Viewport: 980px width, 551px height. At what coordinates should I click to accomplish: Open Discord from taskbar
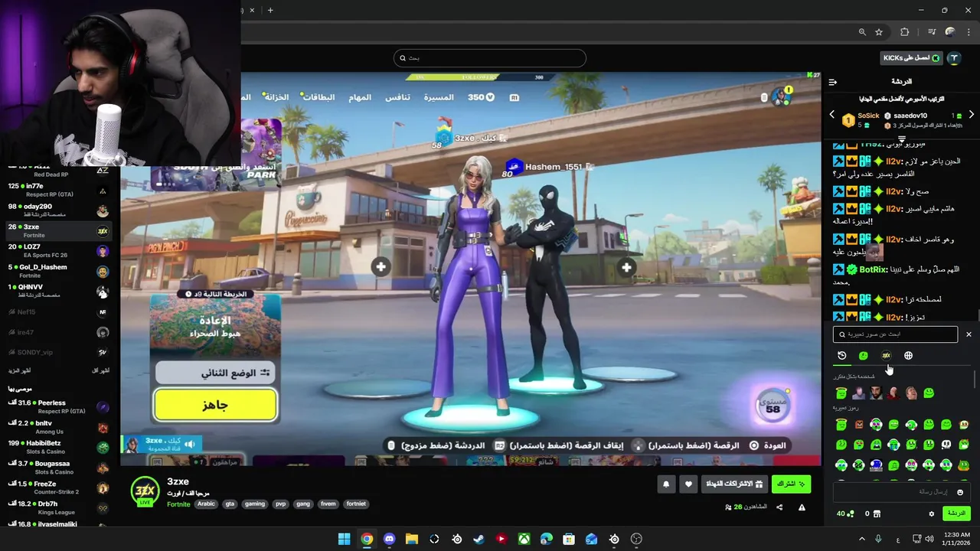[x=389, y=539]
